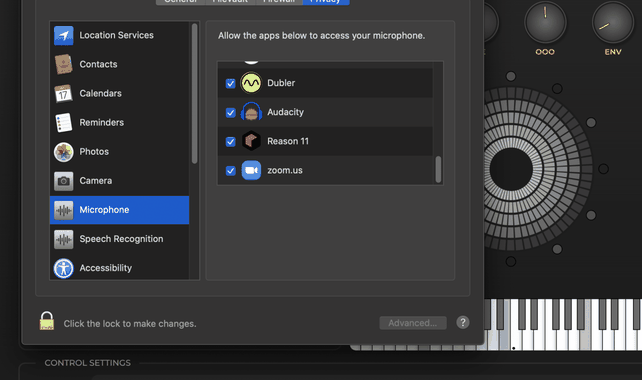Open Speech Recognition privacy settings

click(119, 239)
